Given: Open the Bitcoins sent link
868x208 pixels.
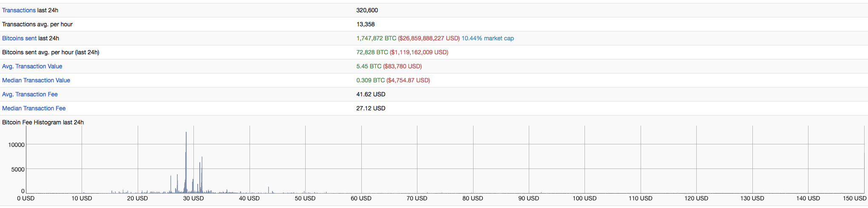Looking at the screenshot, I should (19, 38).
